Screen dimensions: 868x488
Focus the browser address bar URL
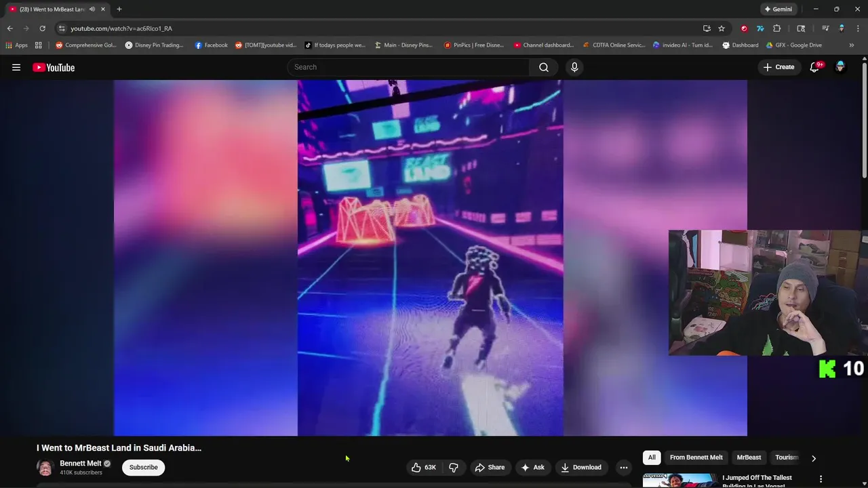pos(121,28)
